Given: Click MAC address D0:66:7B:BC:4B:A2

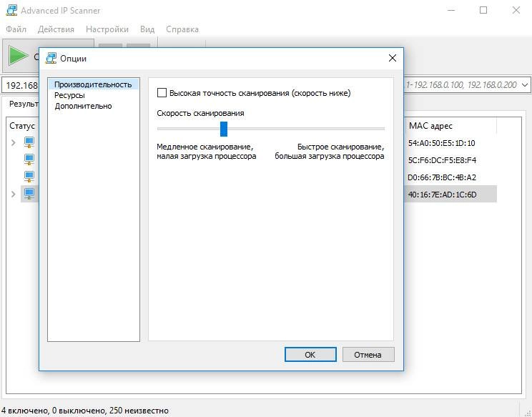Looking at the screenshot, I should (x=442, y=177).
